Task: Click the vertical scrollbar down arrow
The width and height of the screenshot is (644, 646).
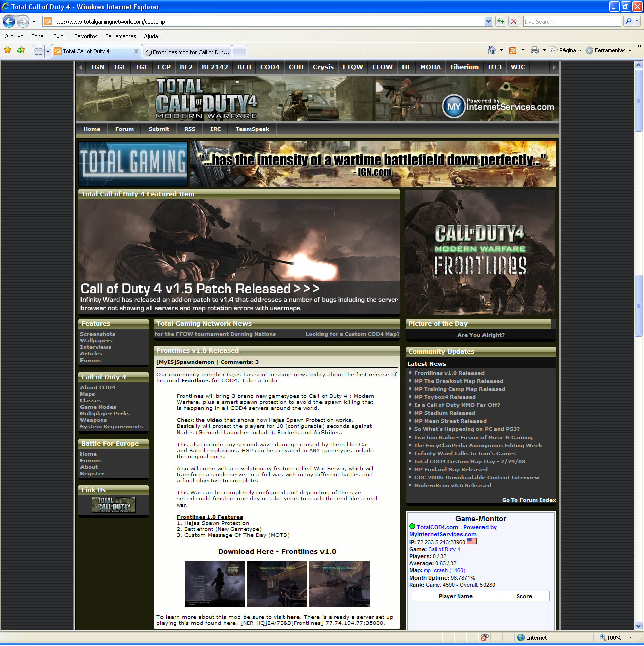Action: pos(639,626)
